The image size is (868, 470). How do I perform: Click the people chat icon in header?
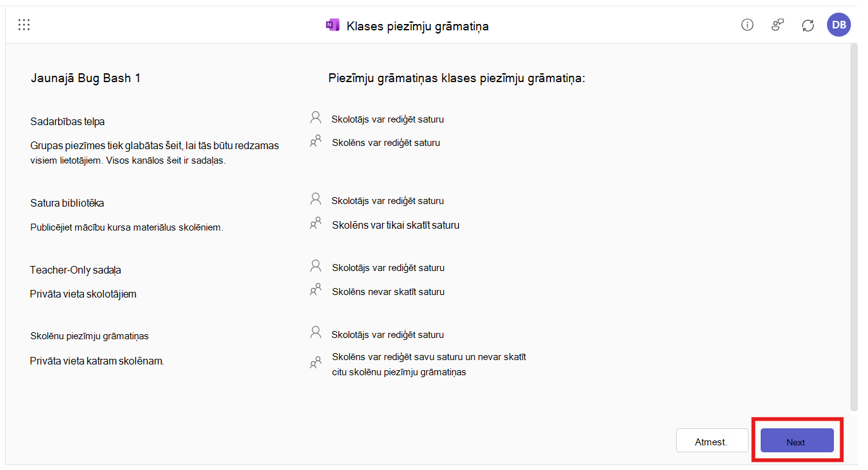pos(778,25)
